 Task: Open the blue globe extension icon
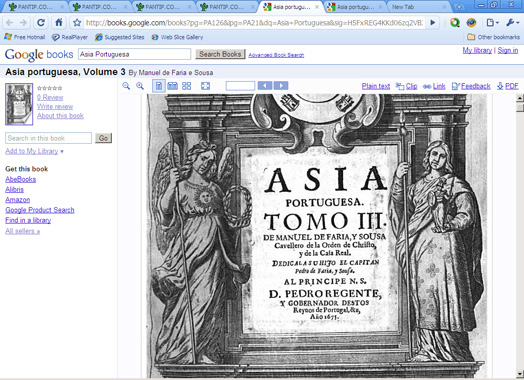point(471,23)
